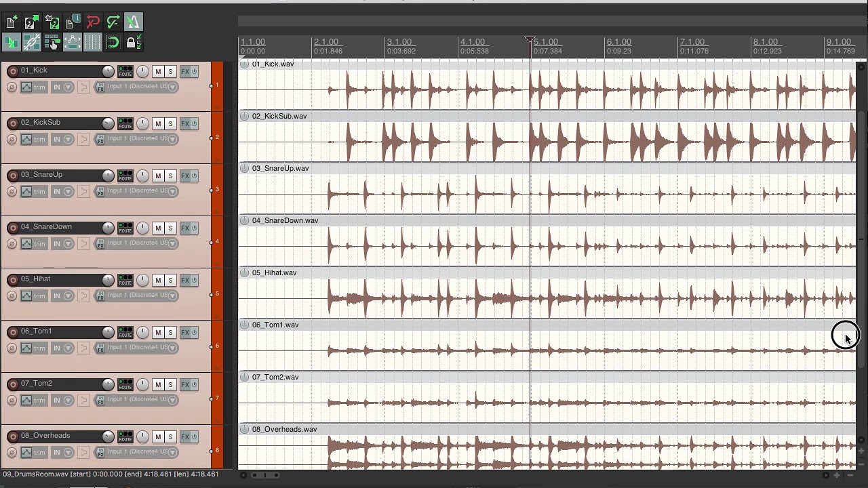Screen dimensions: 868x488
Task: Click the Save project toolbar icon
Action: [x=52, y=22]
